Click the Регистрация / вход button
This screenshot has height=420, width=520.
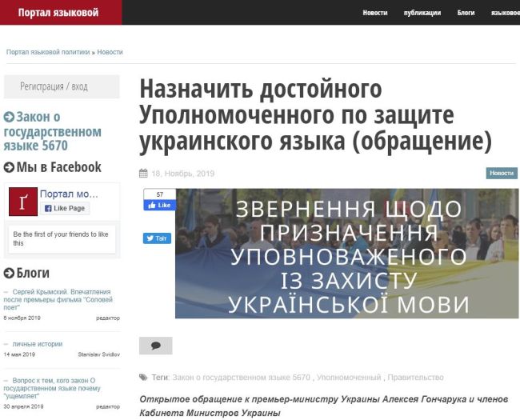(x=54, y=86)
